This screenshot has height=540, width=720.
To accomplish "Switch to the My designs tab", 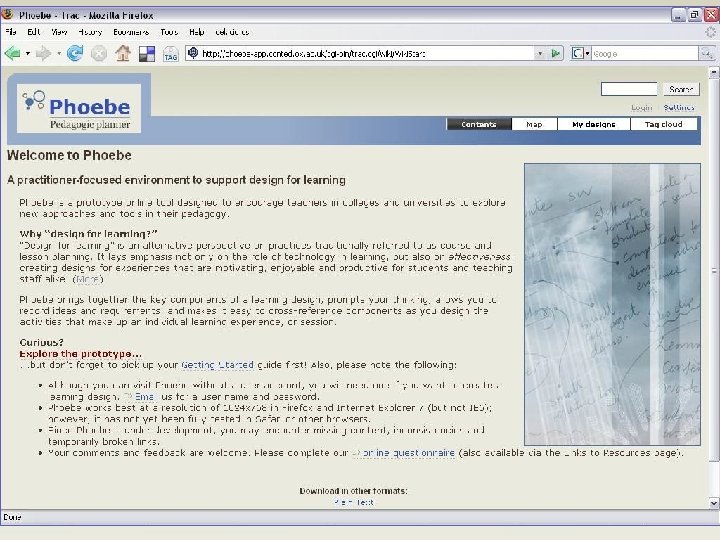I will [594, 124].
